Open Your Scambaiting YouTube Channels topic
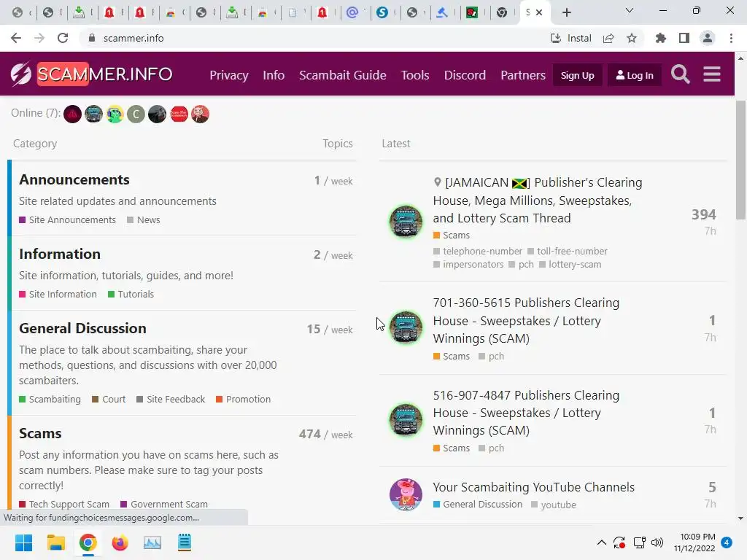Screen dimensions: 747x560 533,487
